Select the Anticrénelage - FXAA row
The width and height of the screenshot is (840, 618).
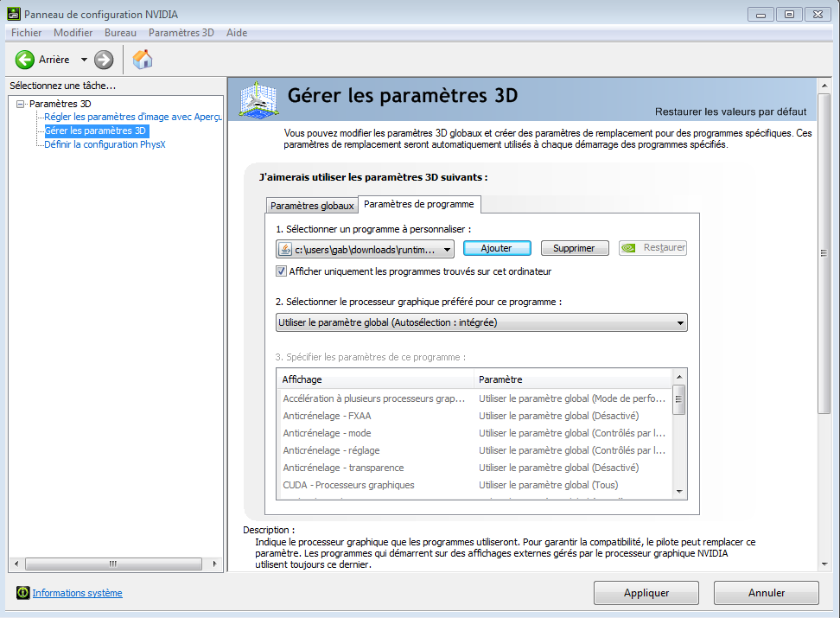[474, 416]
